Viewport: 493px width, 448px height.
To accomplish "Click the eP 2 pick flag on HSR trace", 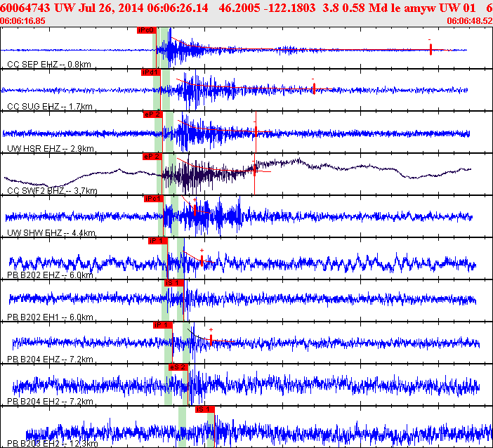I will point(153,114).
